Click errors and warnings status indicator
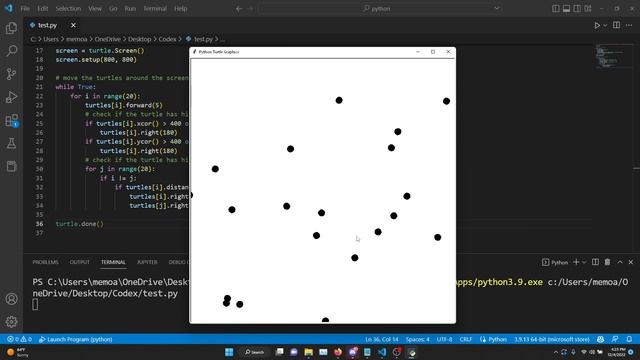 (19, 339)
